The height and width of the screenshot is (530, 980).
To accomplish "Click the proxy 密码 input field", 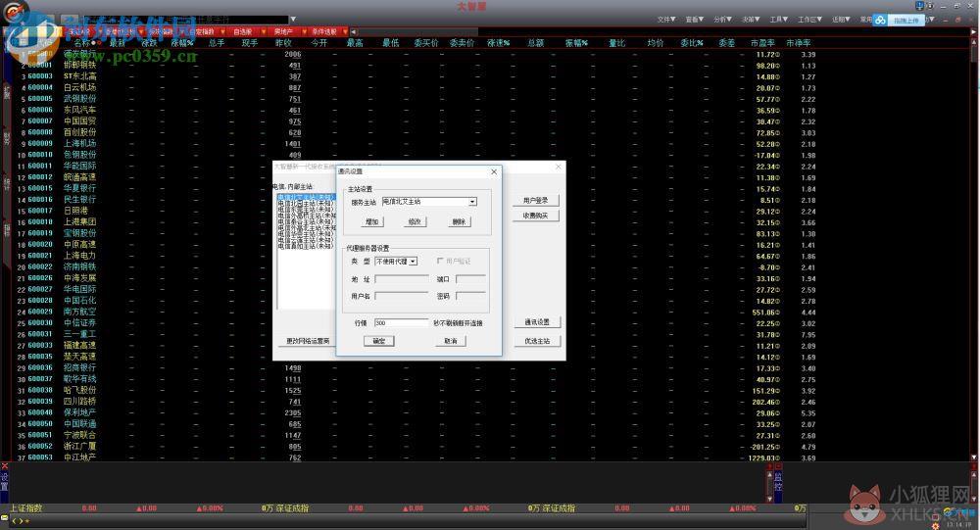I will (470, 296).
